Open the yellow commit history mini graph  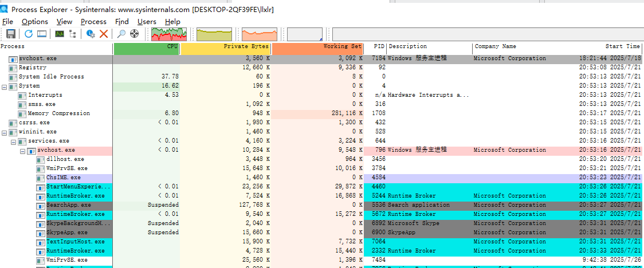point(214,34)
